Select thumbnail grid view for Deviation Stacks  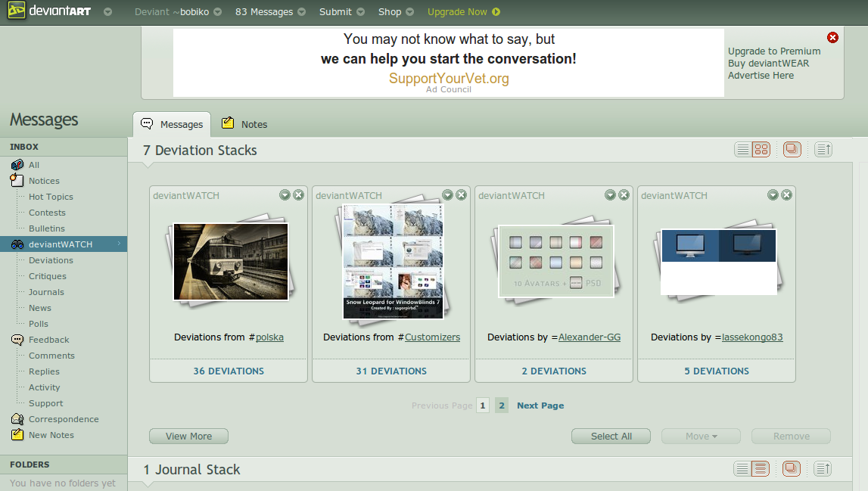(762, 150)
